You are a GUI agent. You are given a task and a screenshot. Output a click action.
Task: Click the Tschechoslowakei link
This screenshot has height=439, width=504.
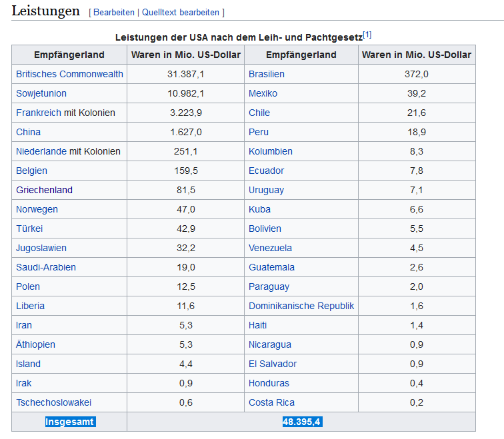coord(53,402)
